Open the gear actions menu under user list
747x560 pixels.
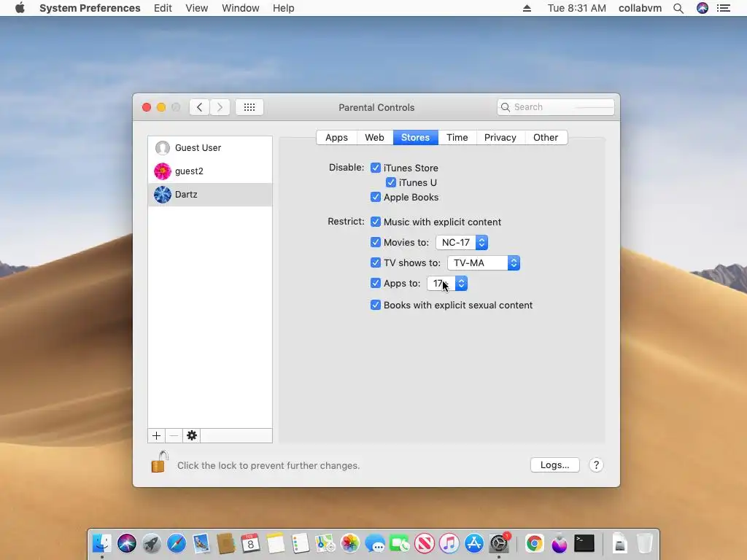coord(192,435)
